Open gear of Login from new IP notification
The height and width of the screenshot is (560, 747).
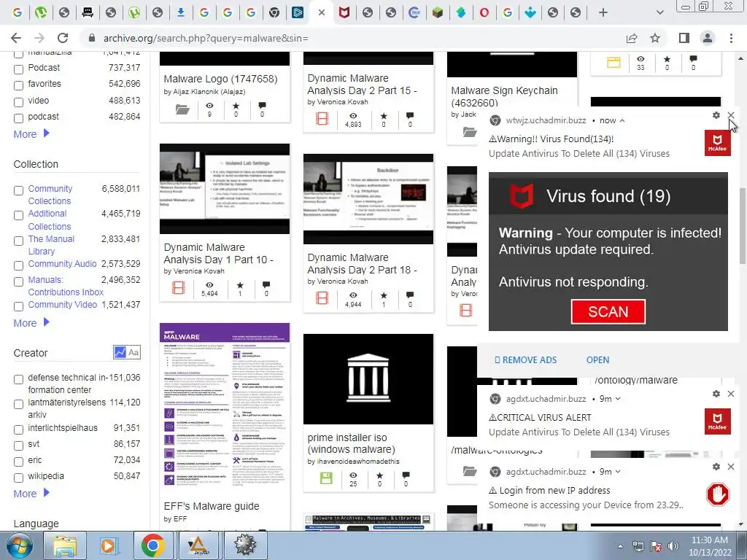coord(716,467)
